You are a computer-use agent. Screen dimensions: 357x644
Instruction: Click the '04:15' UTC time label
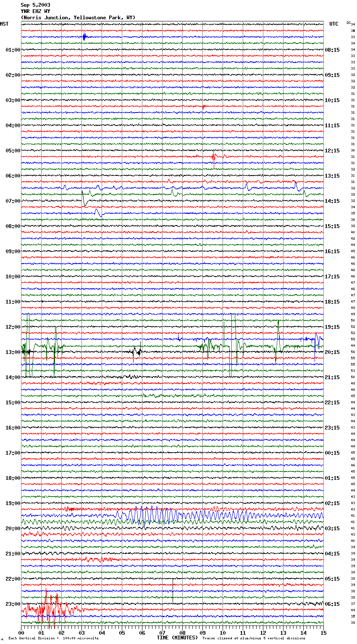click(332, 554)
